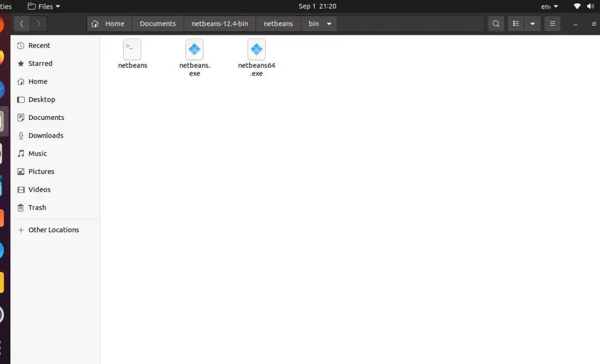
Task: Select the netbeans64.exe file icon
Action: [257, 50]
